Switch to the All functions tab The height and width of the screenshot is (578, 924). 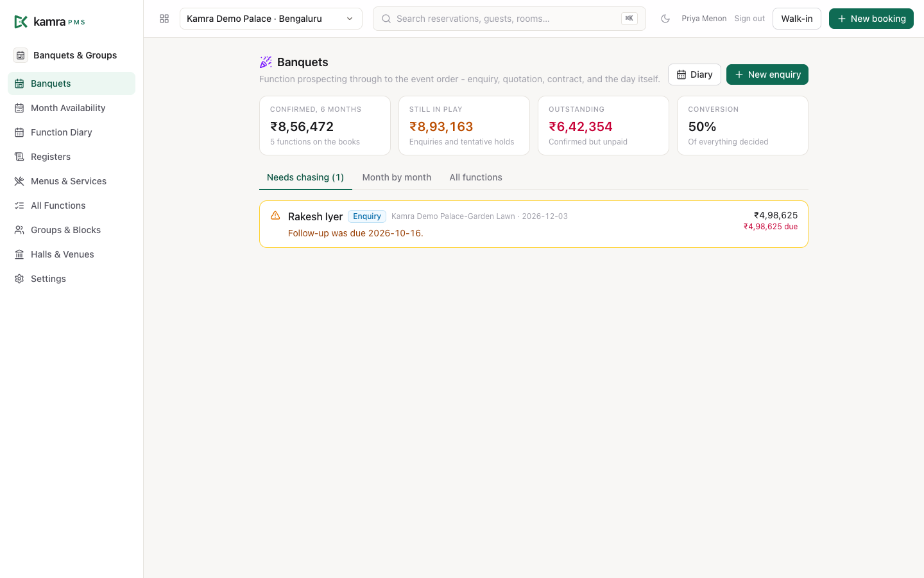(x=475, y=177)
